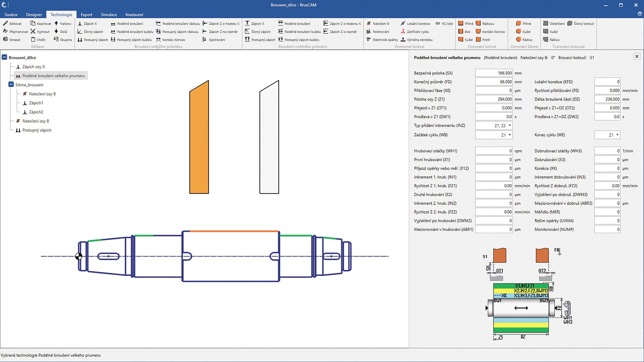Switch to the Nastavení tab
The height and width of the screenshot is (362, 644).
[x=134, y=15]
